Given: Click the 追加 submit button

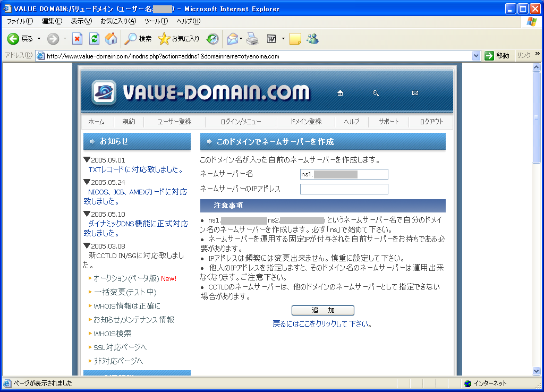Looking at the screenshot, I should pyautogui.click(x=323, y=310).
